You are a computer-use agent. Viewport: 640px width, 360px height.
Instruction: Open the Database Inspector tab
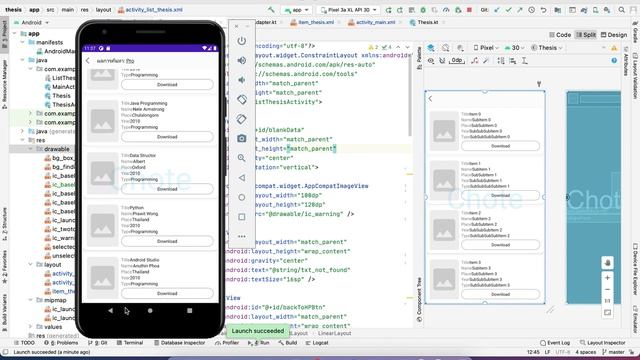coord(179,343)
